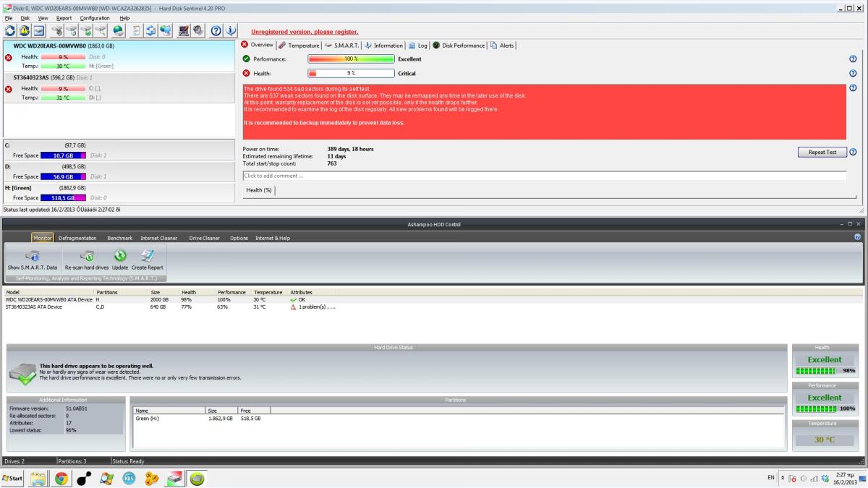Image resolution: width=868 pixels, height=488 pixels.
Task: Open Ashampoo Options tab
Action: (239, 238)
